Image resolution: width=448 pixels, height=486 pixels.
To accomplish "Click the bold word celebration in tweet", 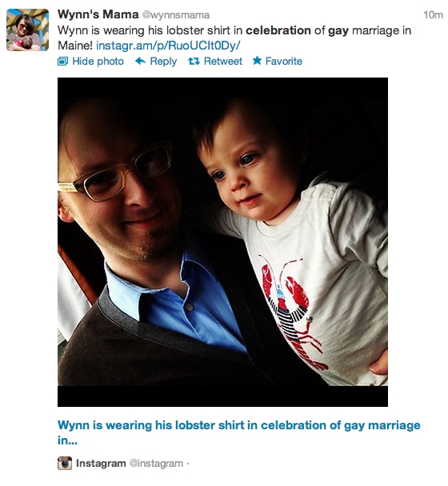I will 278,30.
